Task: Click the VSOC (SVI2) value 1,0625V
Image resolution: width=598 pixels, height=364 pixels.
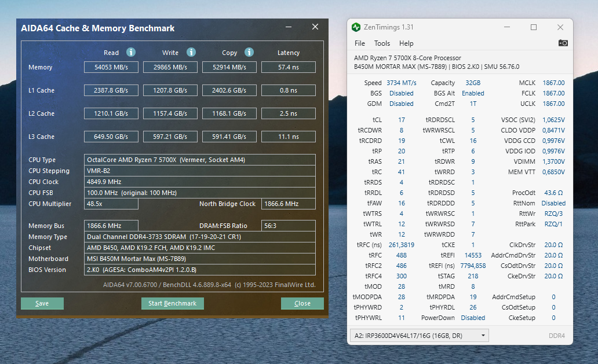Action: tap(553, 120)
